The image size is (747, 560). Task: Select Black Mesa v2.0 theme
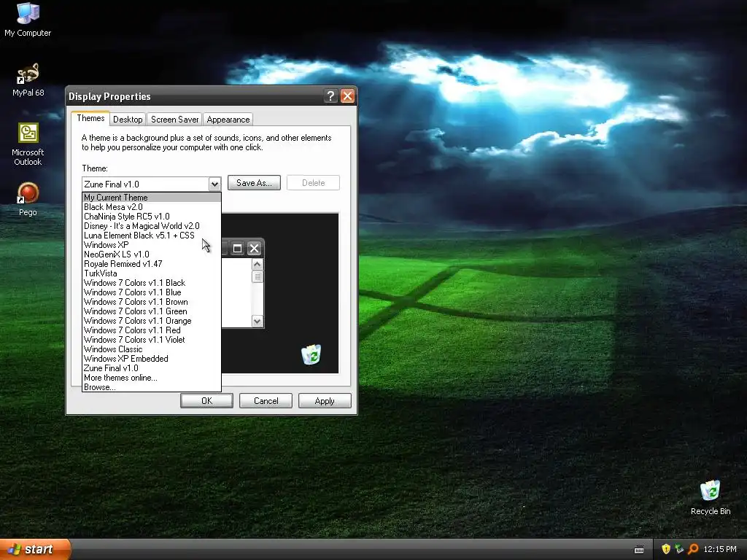(x=152, y=206)
